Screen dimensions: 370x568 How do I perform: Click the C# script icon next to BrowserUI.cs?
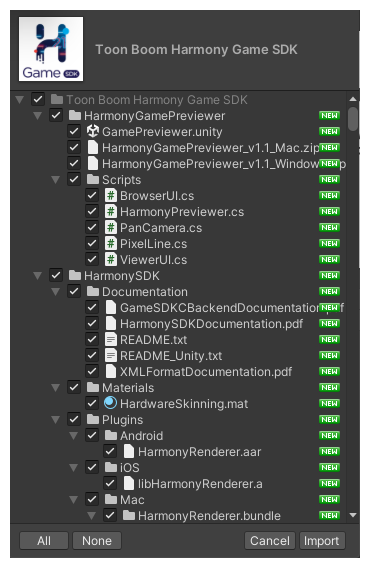pos(111,196)
